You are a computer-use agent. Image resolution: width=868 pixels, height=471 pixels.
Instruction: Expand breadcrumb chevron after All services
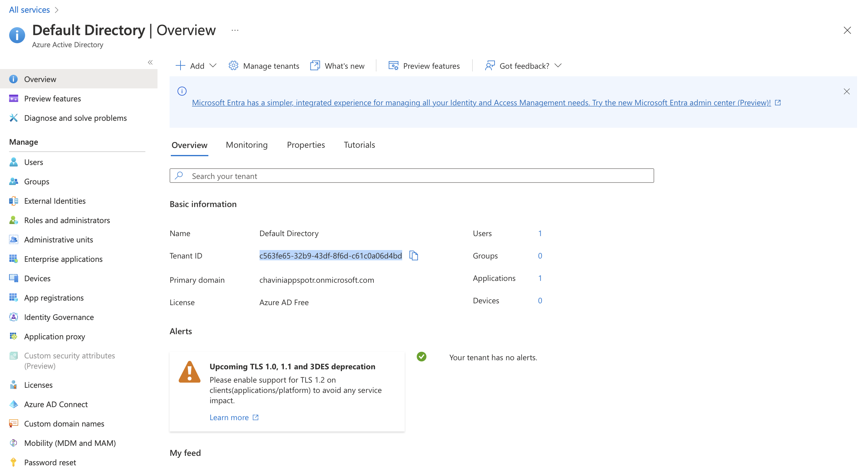coord(57,10)
